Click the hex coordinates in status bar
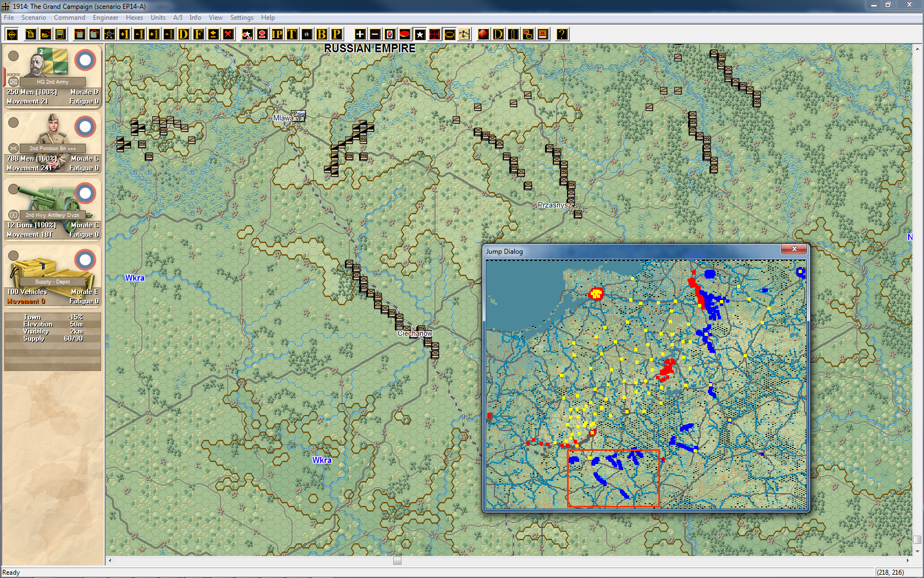The image size is (924, 578). tap(890, 572)
